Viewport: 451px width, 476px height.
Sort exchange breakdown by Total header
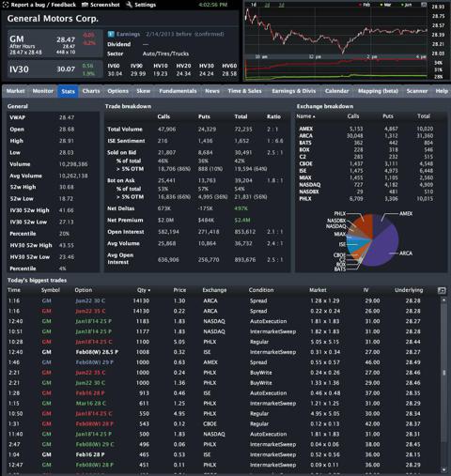point(424,116)
